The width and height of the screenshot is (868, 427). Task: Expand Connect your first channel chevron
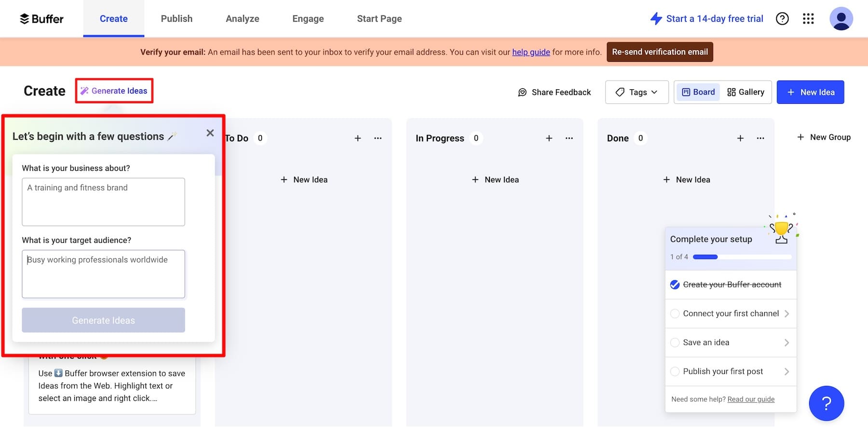click(x=787, y=314)
